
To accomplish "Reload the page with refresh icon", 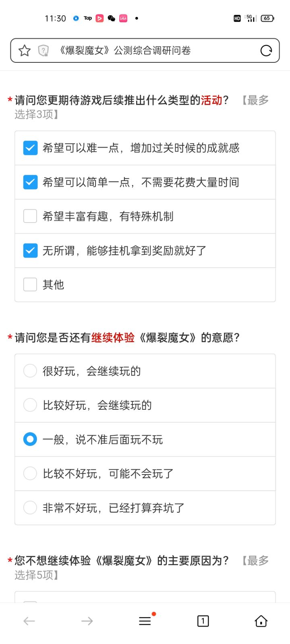I will [266, 50].
